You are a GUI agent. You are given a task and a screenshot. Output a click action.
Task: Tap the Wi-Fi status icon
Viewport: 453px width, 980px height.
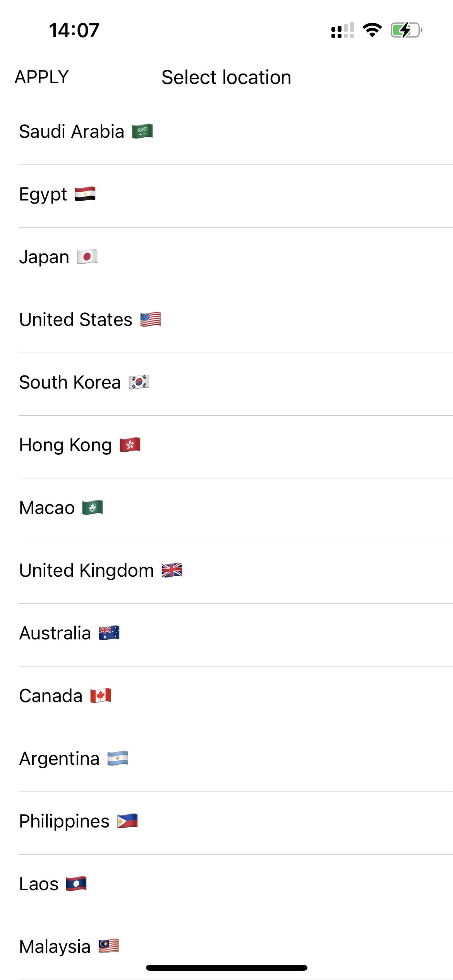372,30
